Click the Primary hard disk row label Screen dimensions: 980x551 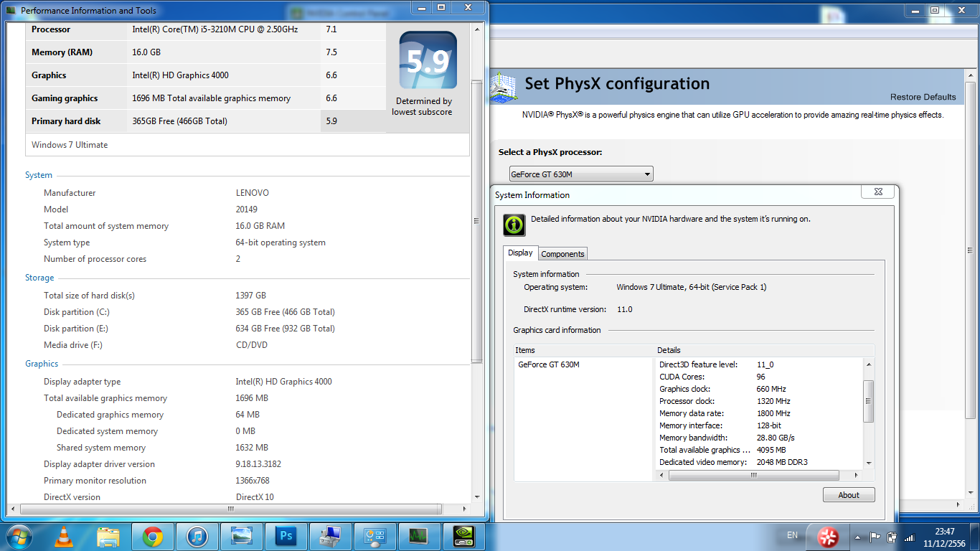(66, 121)
